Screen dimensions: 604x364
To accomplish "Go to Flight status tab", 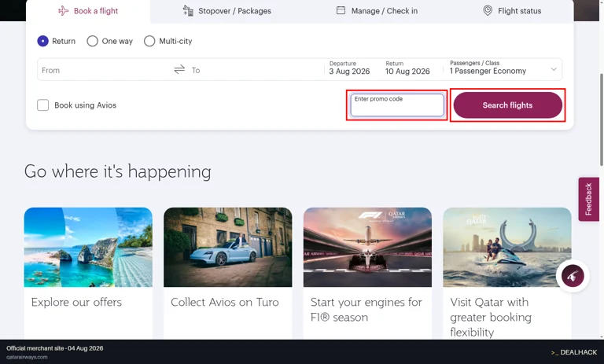I will click(512, 11).
